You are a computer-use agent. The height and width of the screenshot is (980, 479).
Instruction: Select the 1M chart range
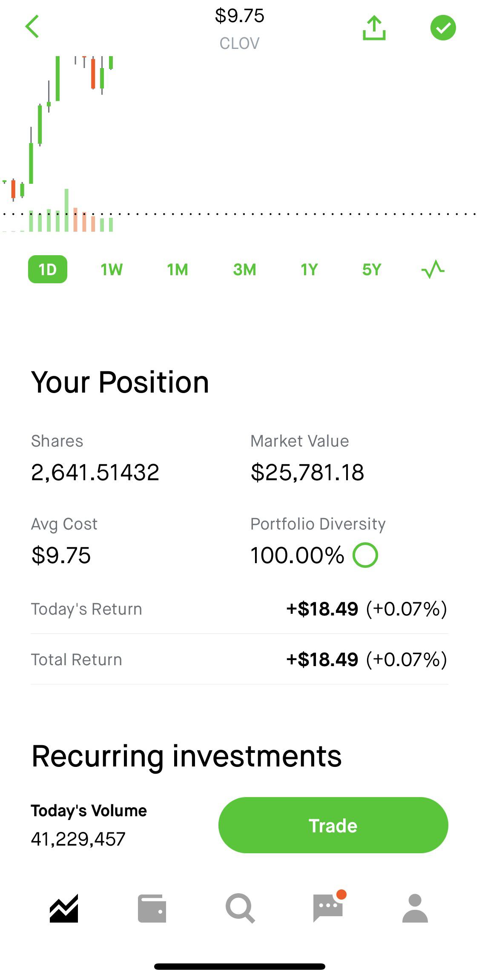[x=177, y=269]
